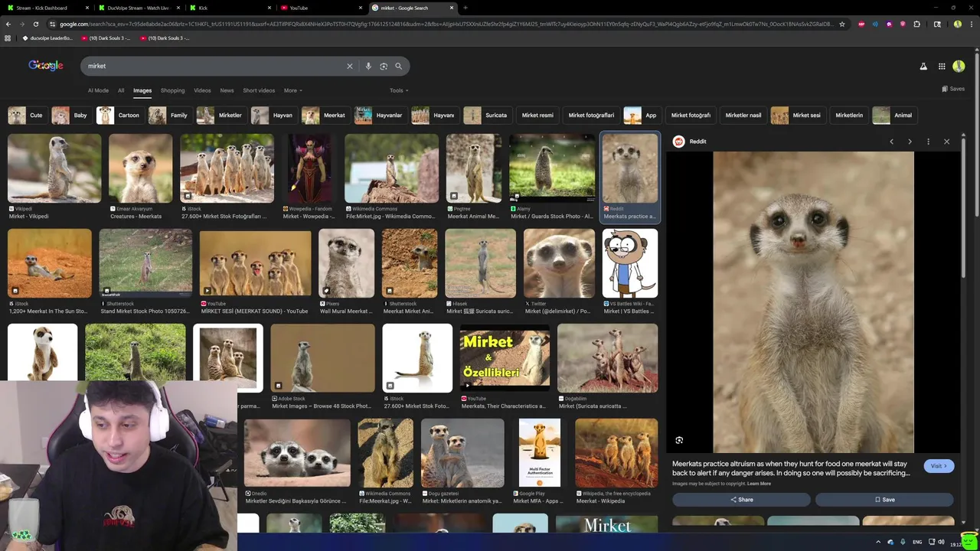Search inside image with lens icon
980x551 pixels.
point(679,440)
